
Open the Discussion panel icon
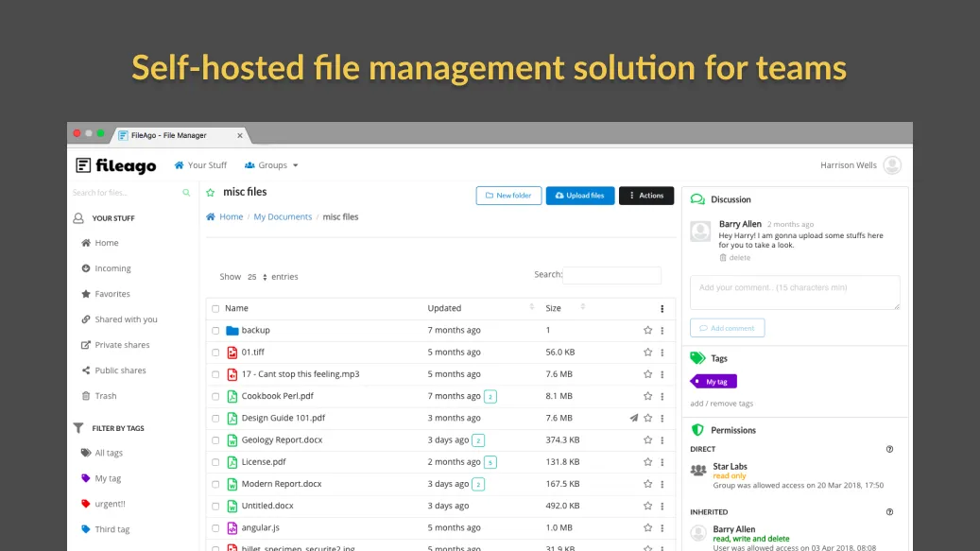pyautogui.click(x=697, y=198)
